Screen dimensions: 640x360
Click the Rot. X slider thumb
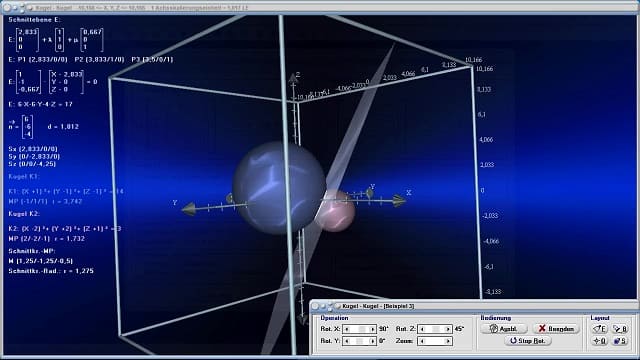(x=361, y=329)
